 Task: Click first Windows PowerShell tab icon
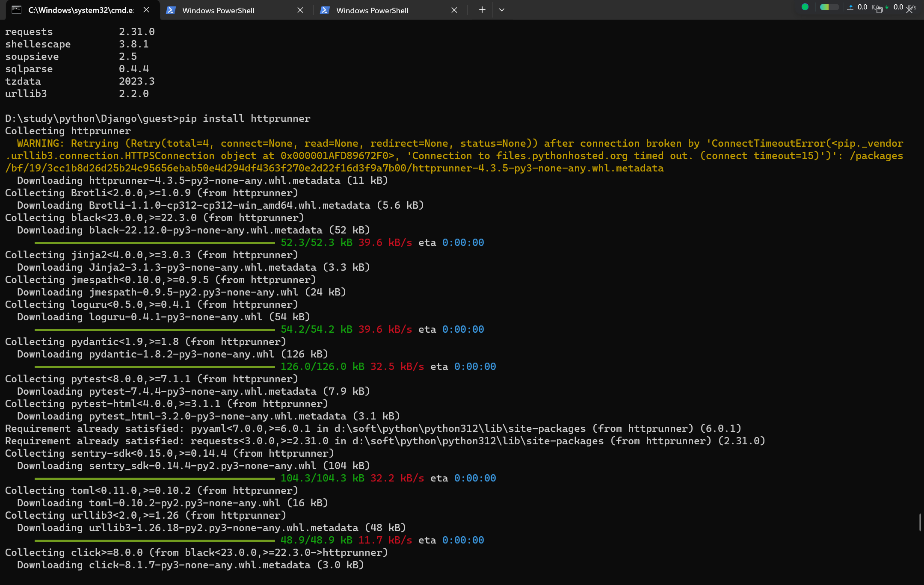(171, 10)
